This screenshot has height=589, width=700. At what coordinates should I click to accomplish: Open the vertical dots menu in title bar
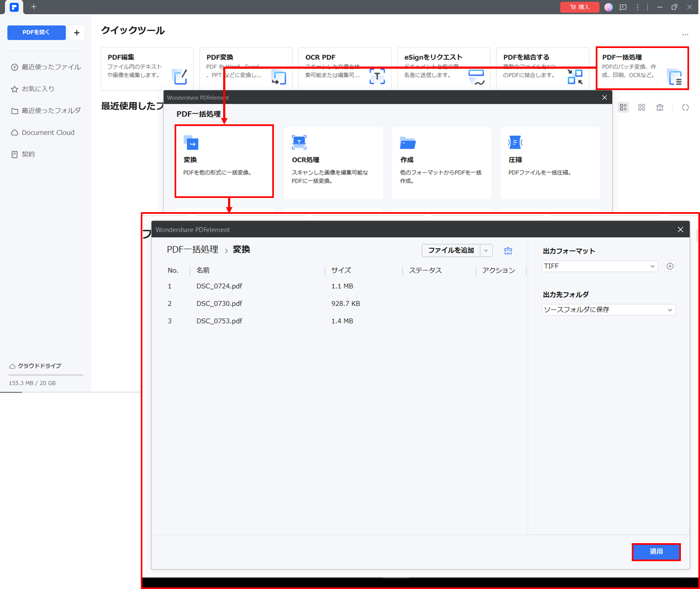coord(637,7)
